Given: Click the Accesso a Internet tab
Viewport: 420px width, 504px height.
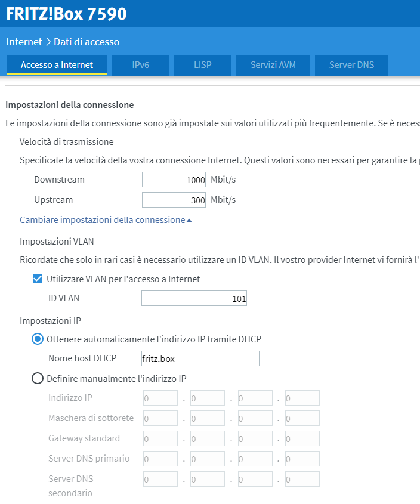Looking at the screenshot, I should tap(57, 65).
